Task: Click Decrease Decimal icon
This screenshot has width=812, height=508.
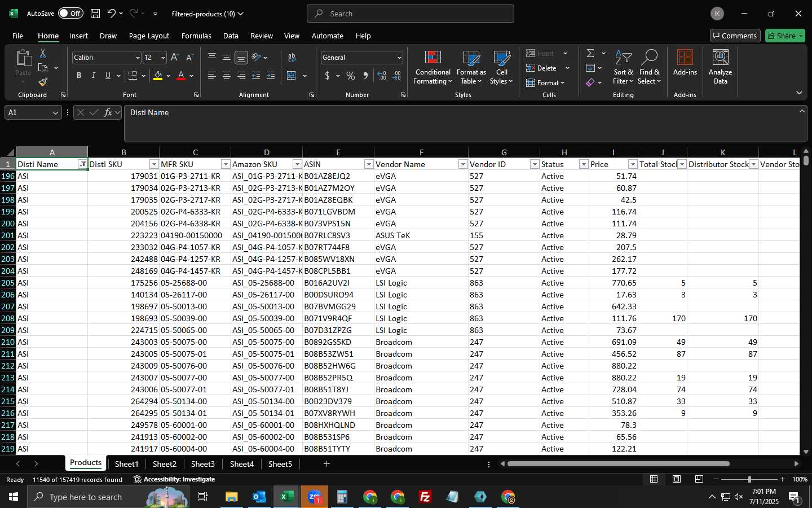Action: (396, 76)
